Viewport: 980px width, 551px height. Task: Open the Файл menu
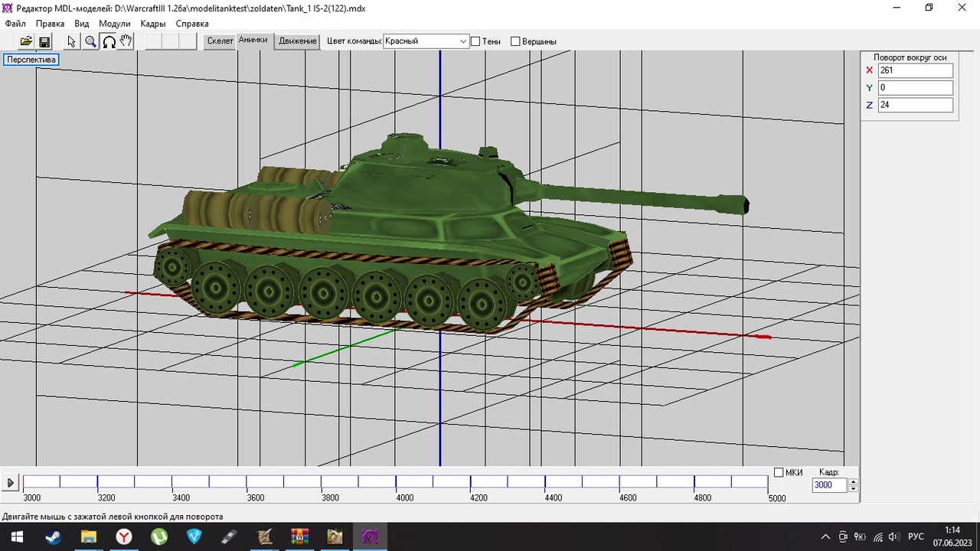pyautogui.click(x=15, y=24)
